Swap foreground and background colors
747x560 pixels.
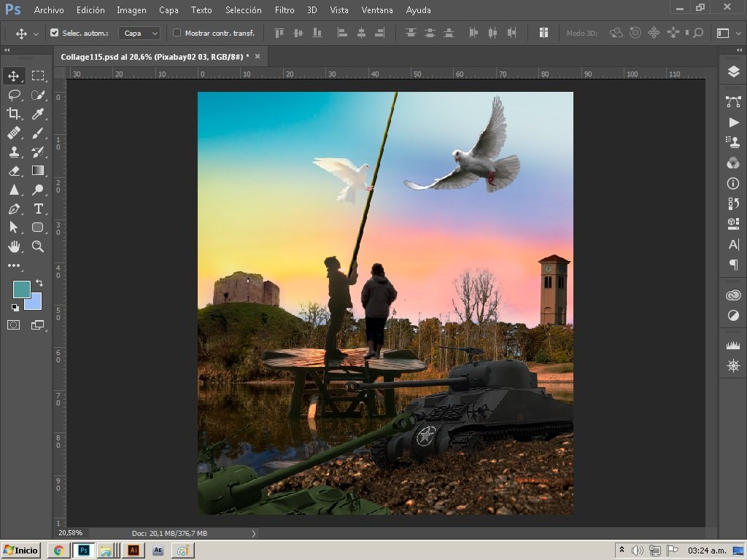[39, 283]
